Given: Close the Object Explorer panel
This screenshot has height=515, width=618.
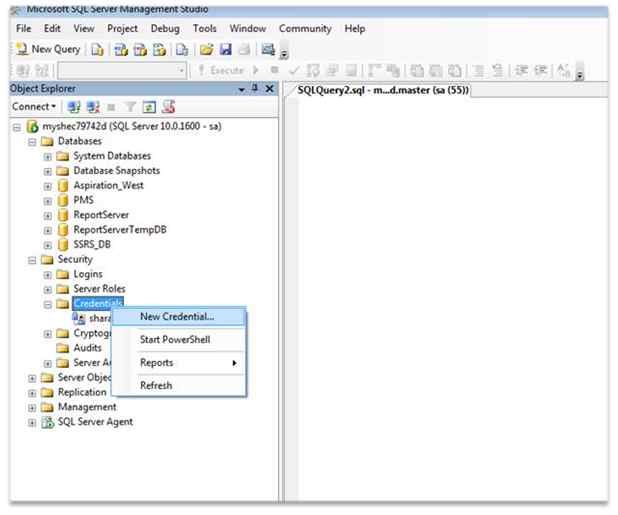Looking at the screenshot, I should [270, 89].
